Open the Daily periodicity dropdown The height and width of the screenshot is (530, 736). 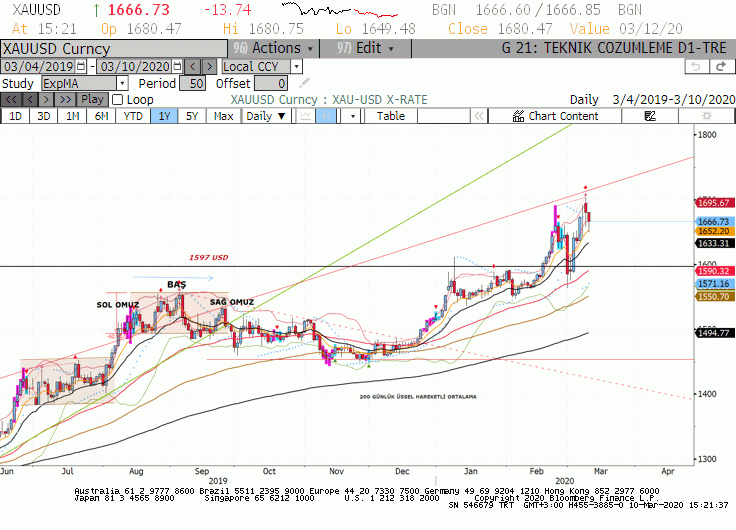point(266,116)
